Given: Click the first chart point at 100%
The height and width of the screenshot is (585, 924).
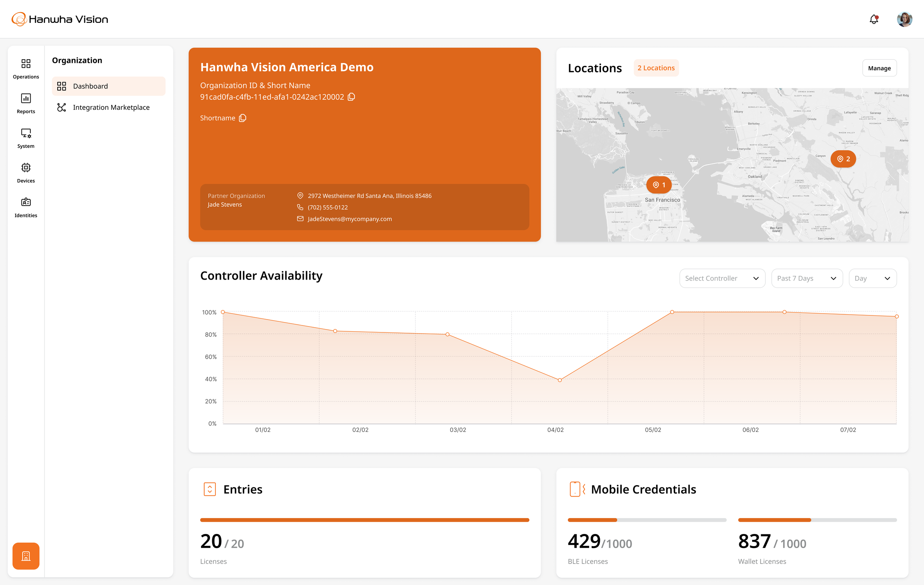Looking at the screenshot, I should (223, 312).
